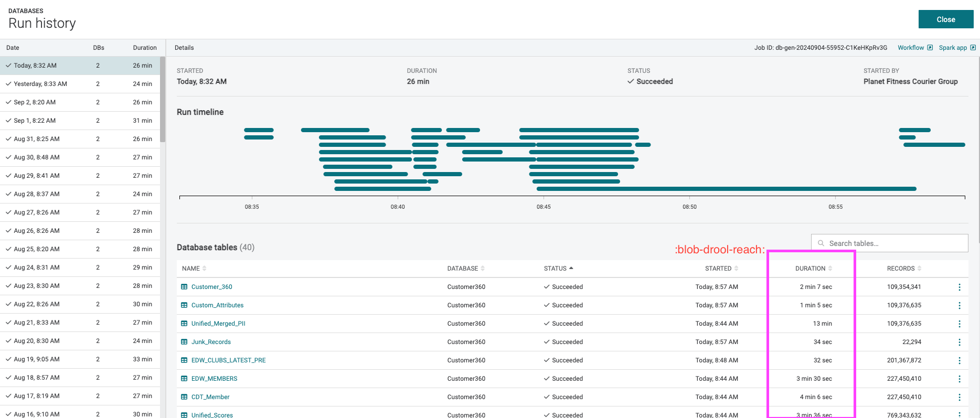Image resolution: width=980 pixels, height=418 pixels.
Task: Open the EDW_CLUBS_LATEST_PRE table link
Action: click(x=228, y=360)
